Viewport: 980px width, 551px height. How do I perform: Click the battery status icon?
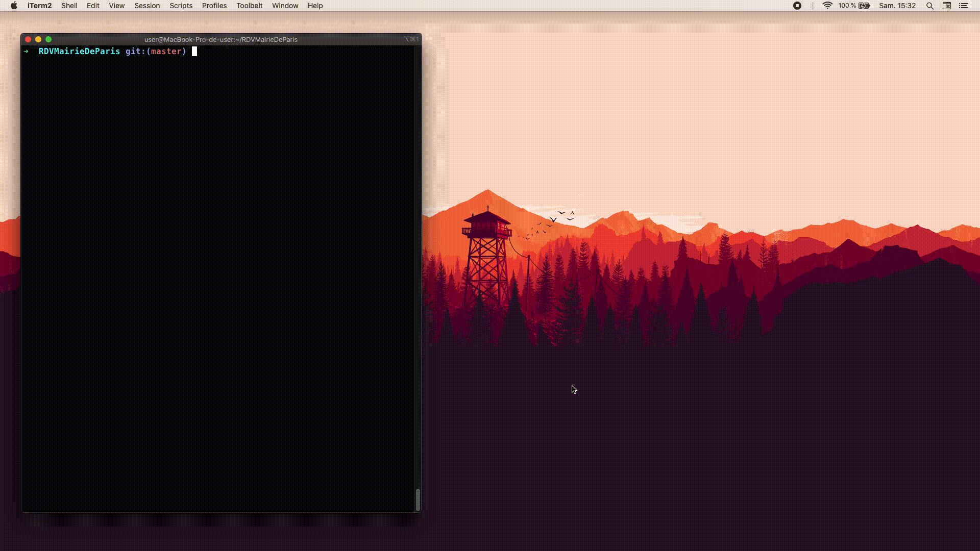point(864,6)
